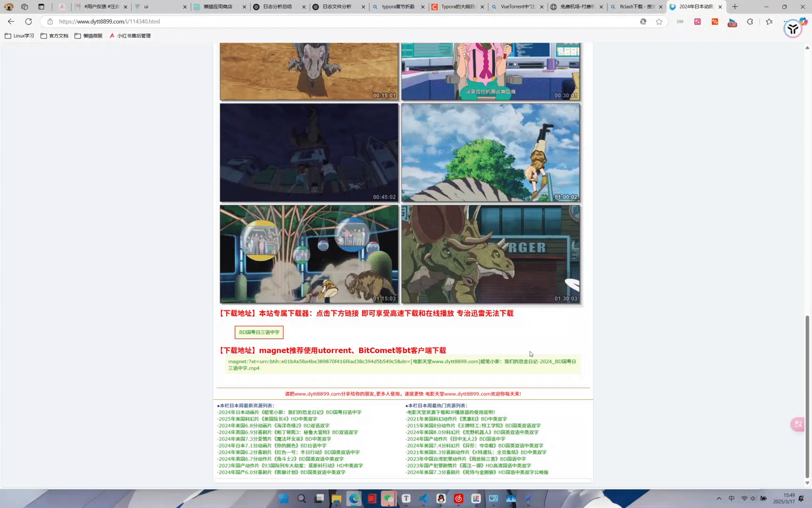This screenshot has width=812, height=508.
Task: Click the browser profile avatar
Action: click(8, 7)
